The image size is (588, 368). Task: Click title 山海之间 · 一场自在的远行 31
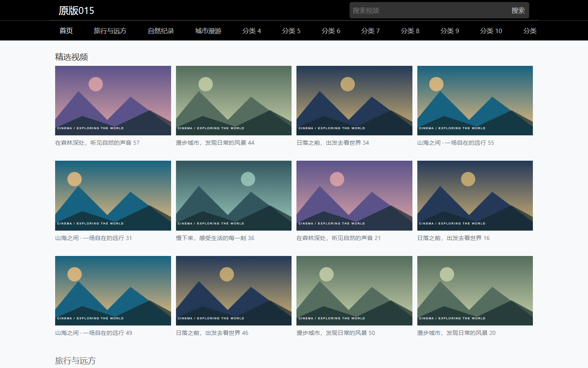click(94, 238)
